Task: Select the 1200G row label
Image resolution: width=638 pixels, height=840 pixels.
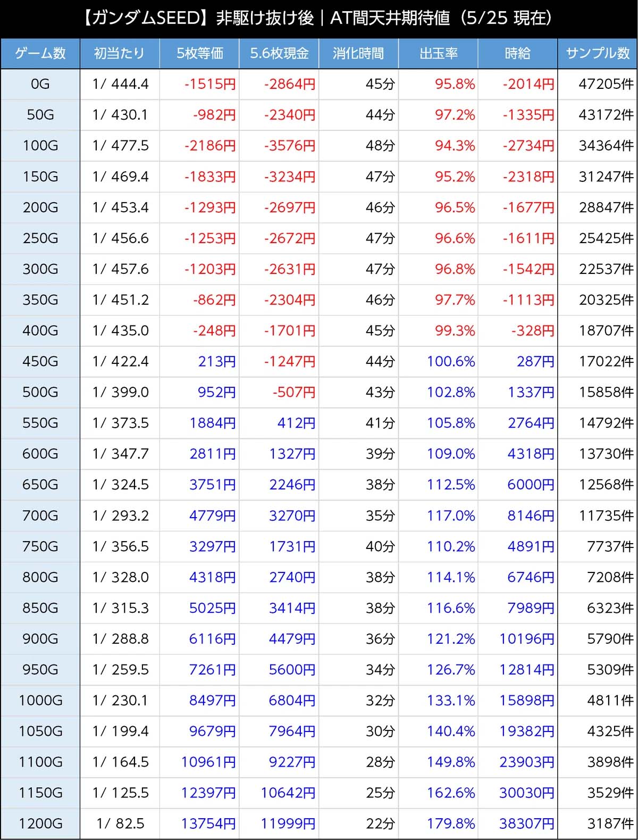Action: tap(40, 824)
